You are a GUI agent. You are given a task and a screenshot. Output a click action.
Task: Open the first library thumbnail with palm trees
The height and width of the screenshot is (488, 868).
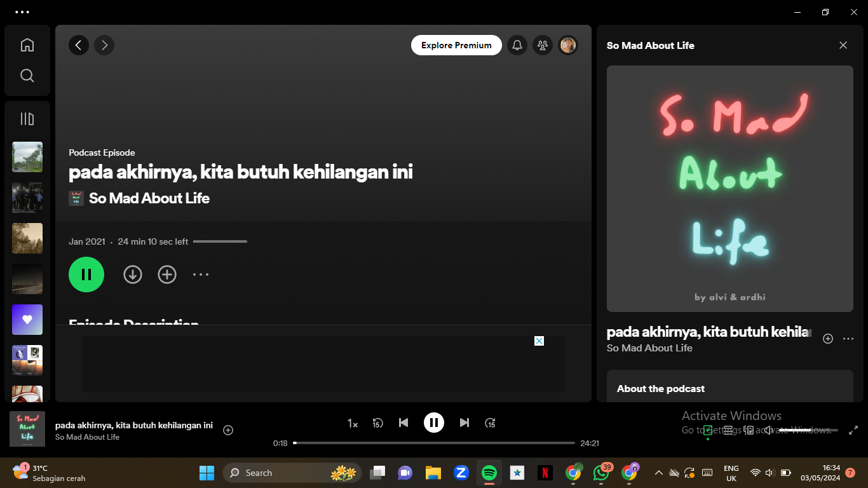click(x=27, y=157)
